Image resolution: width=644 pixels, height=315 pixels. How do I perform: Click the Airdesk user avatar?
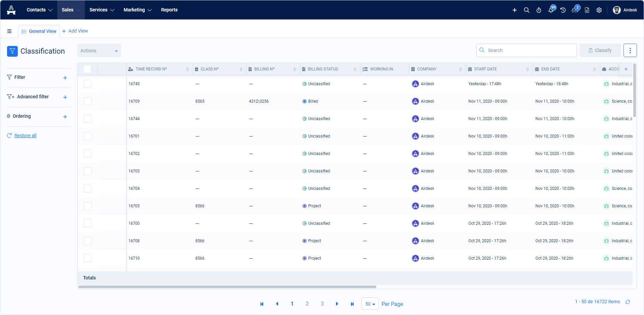tap(617, 10)
